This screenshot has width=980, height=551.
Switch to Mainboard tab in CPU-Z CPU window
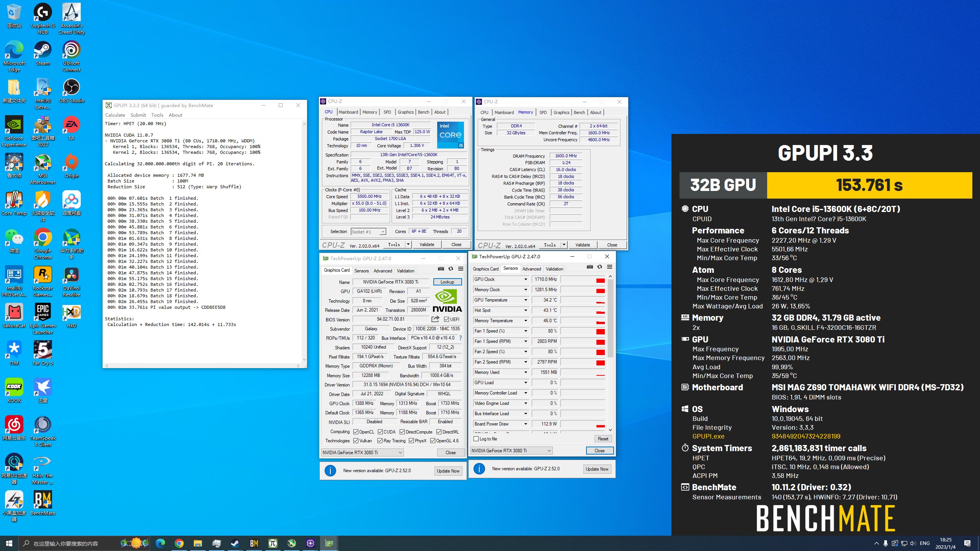348,112
